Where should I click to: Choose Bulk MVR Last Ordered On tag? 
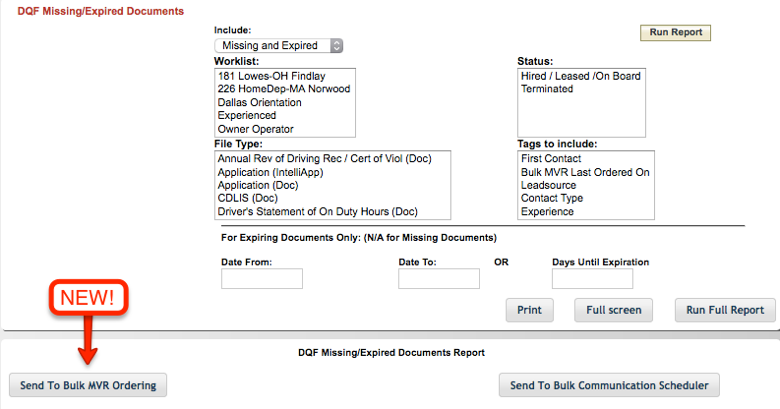[585, 172]
